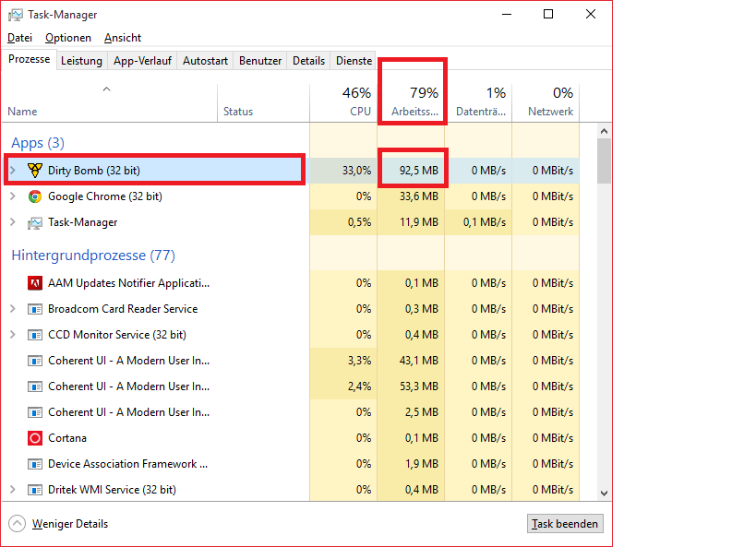
Task: Open the Optionen menu
Action: [68, 38]
